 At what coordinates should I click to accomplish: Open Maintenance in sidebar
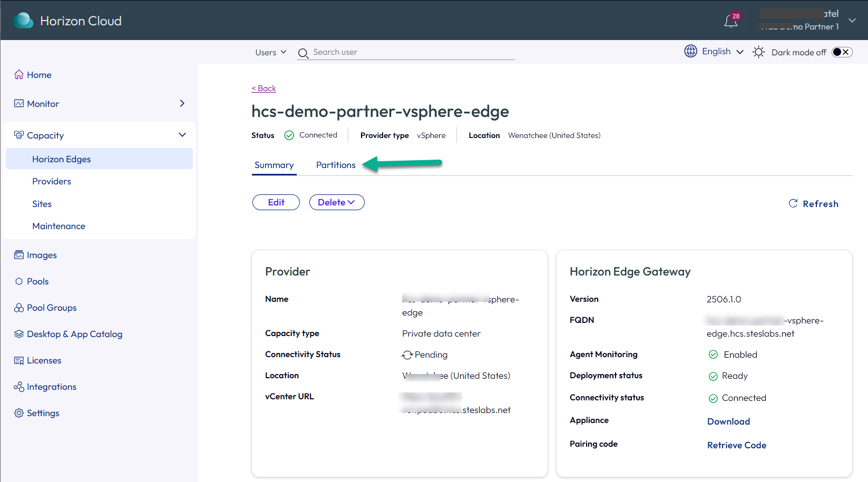pyautogui.click(x=58, y=226)
